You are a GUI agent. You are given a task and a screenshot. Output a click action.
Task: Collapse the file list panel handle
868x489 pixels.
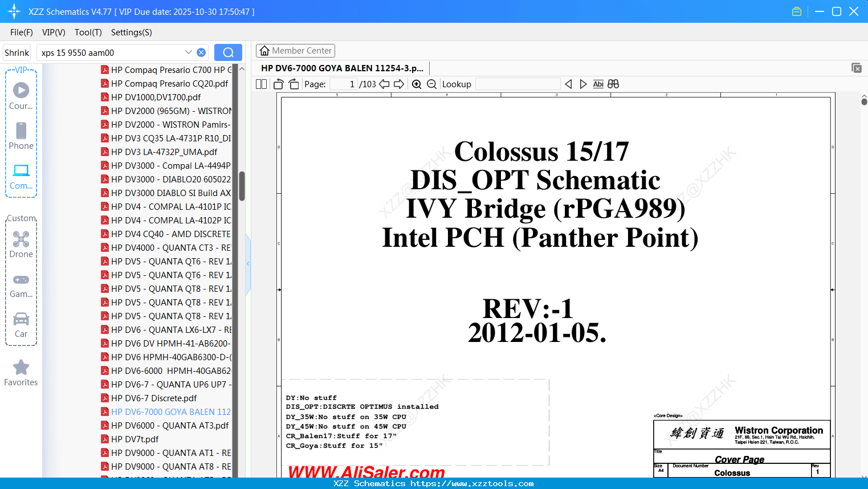(x=248, y=264)
